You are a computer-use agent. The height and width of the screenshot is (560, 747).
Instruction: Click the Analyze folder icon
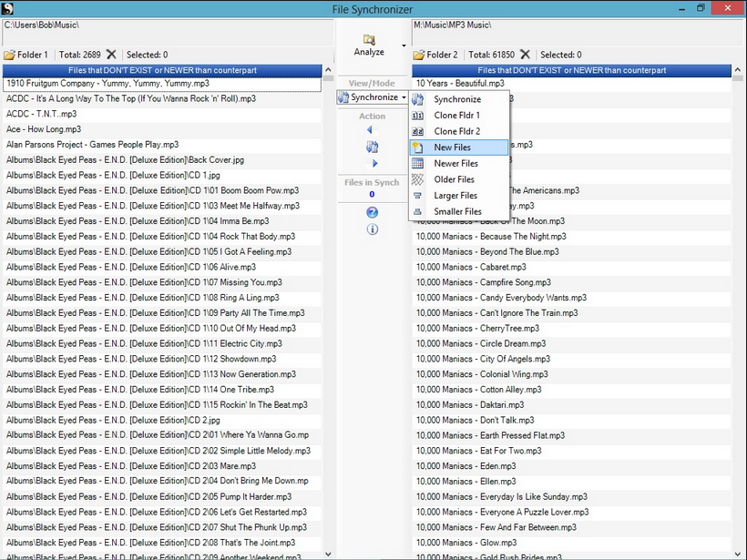369,39
